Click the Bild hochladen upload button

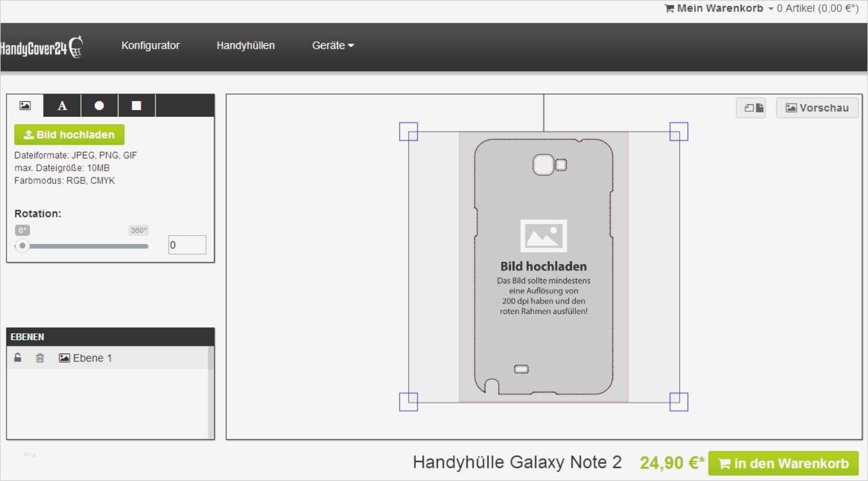point(69,135)
